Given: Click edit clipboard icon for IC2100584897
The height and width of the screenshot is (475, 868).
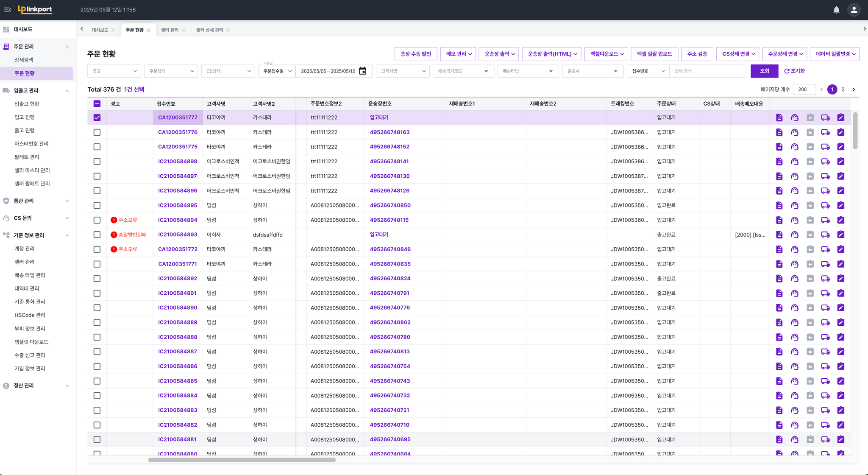Looking at the screenshot, I should 841,176.
